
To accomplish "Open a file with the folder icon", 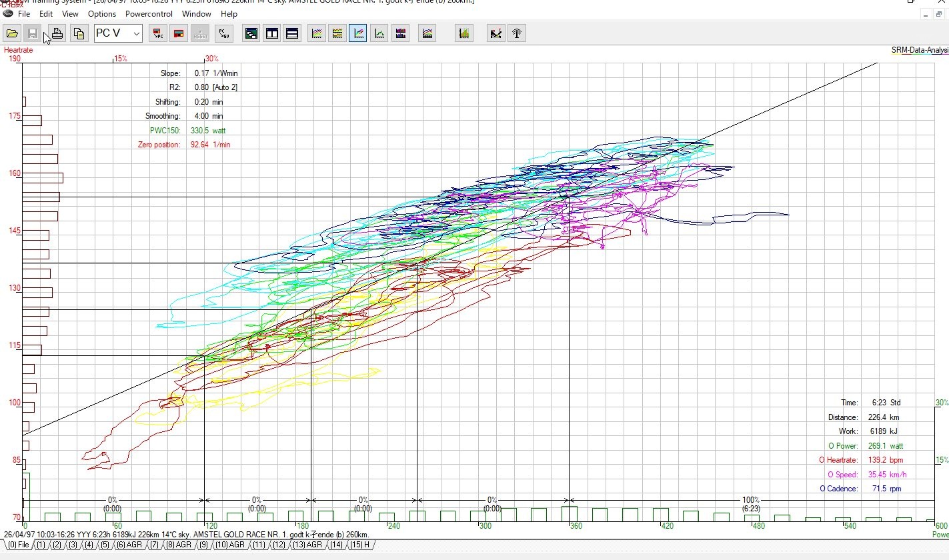I will pos(12,33).
